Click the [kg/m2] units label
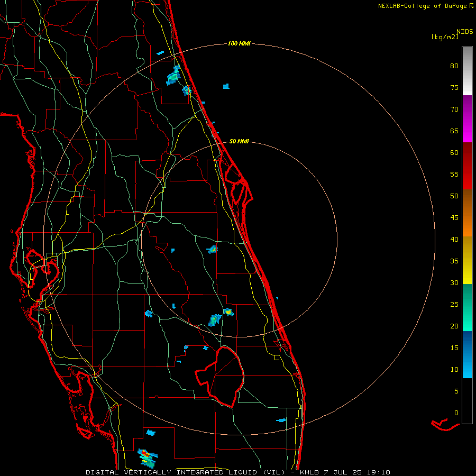Screen dimensions: 476x476 pyautogui.click(x=445, y=37)
